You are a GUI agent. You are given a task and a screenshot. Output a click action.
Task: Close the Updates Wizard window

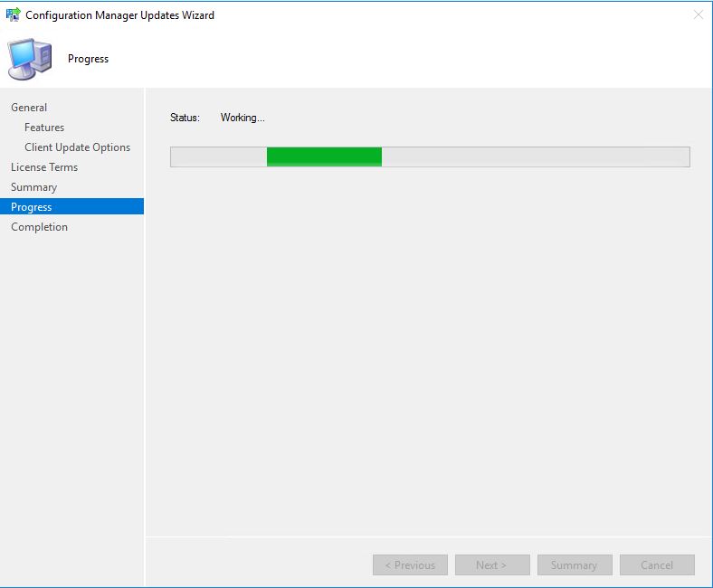698,15
